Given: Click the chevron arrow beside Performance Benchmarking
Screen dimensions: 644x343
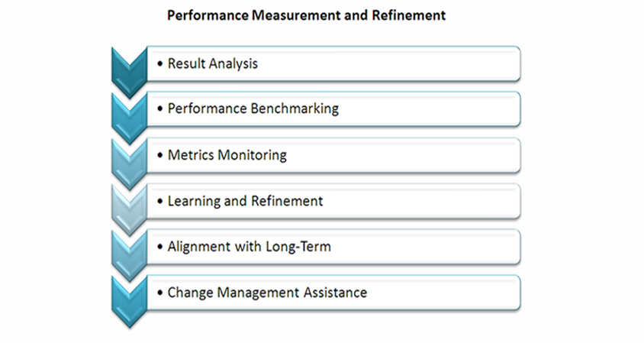Looking at the screenshot, I should 129,118.
